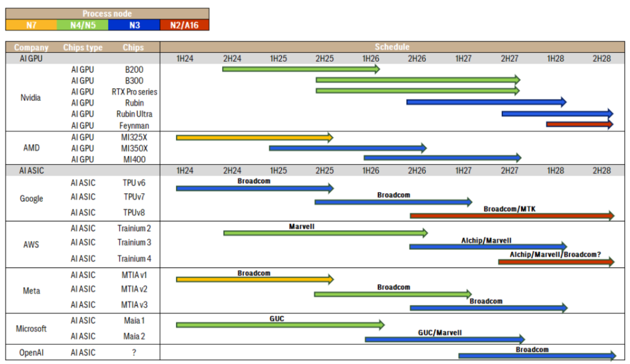Image resolution: width=630 pixels, height=364 pixels.
Task: Click 2H27 in the AI ASIC schedule row
Action: click(x=509, y=171)
